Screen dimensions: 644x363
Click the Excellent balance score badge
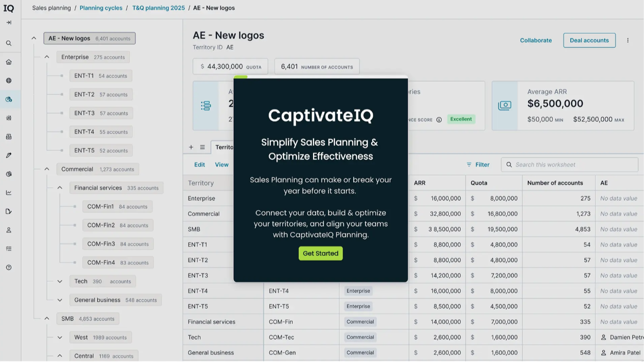coord(461,119)
